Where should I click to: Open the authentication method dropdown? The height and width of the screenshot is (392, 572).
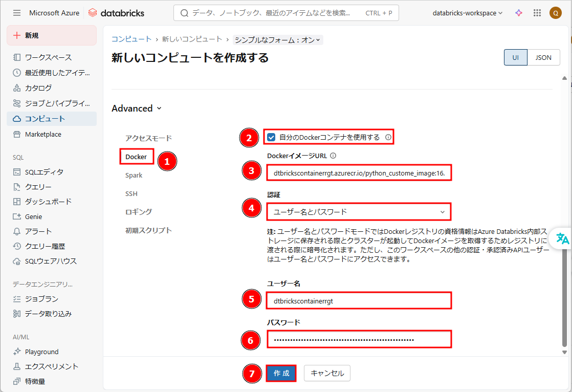[359, 212]
